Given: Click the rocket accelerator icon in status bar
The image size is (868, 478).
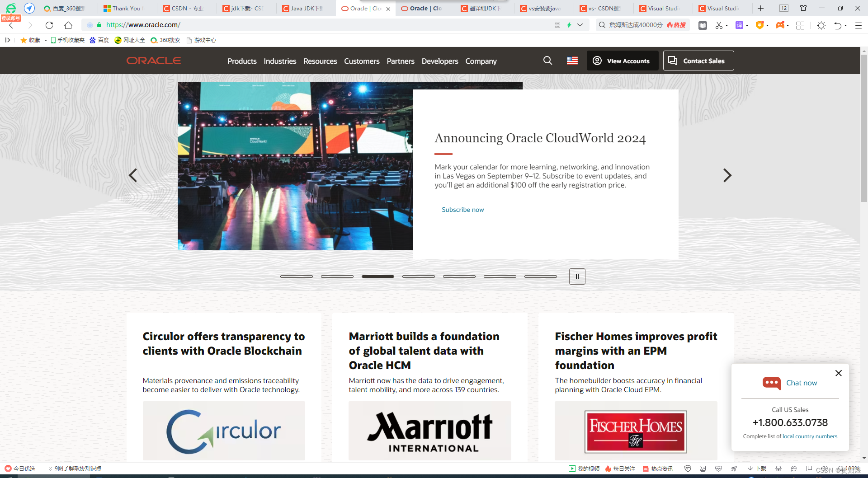Looking at the screenshot, I should coord(734,469).
